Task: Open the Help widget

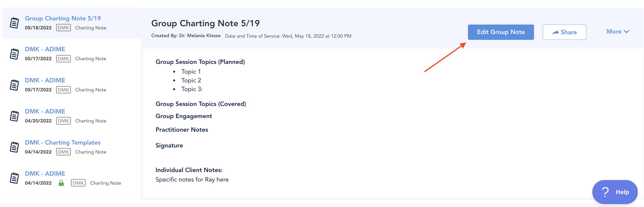Action: coord(615,192)
